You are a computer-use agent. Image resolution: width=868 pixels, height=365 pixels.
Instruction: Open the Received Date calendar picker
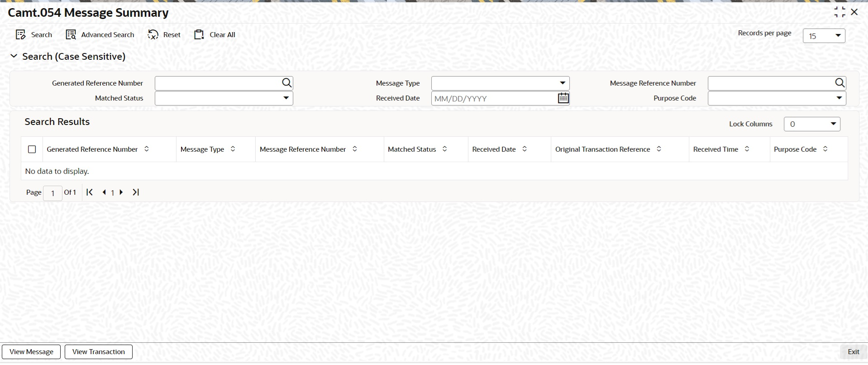point(563,98)
